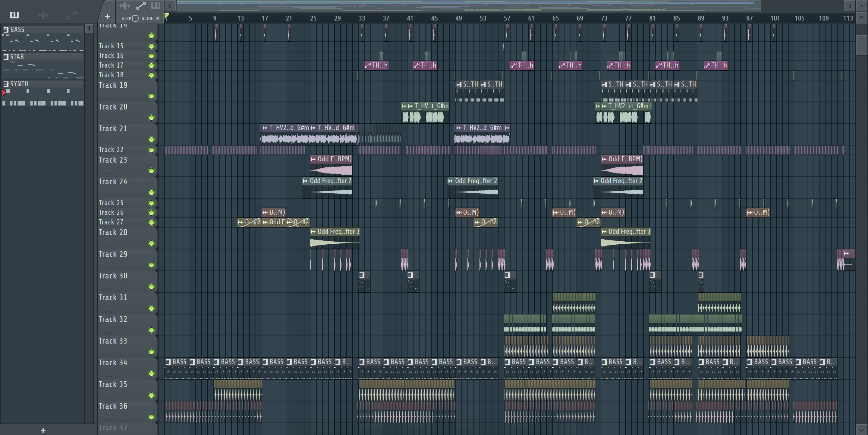Viewport: 868px width, 435px height.
Task: Select the SYNTH pattern name in picker
Action: (19, 84)
